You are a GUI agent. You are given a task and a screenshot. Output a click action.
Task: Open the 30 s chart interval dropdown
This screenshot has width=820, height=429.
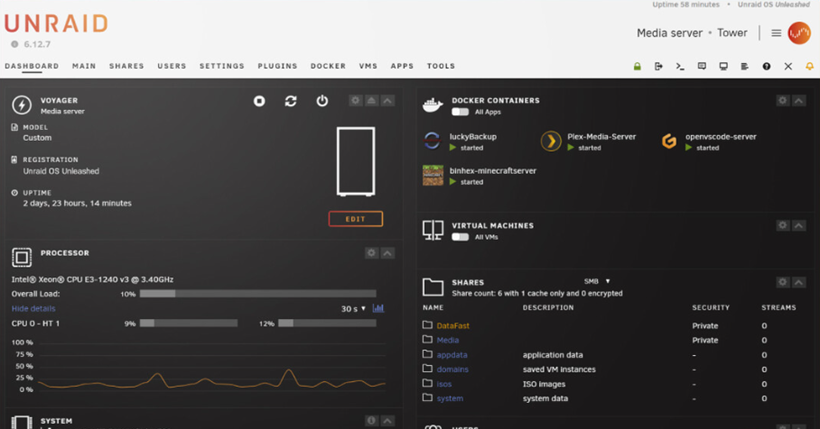coord(354,309)
